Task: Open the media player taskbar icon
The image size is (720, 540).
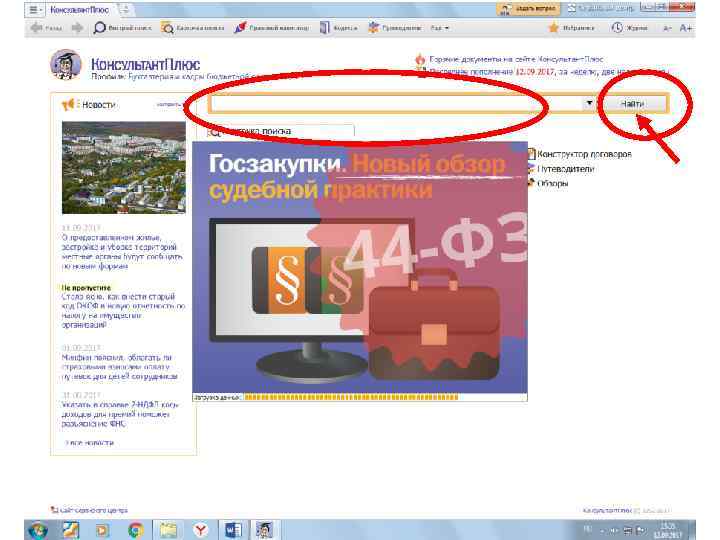Action: tap(102, 530)
